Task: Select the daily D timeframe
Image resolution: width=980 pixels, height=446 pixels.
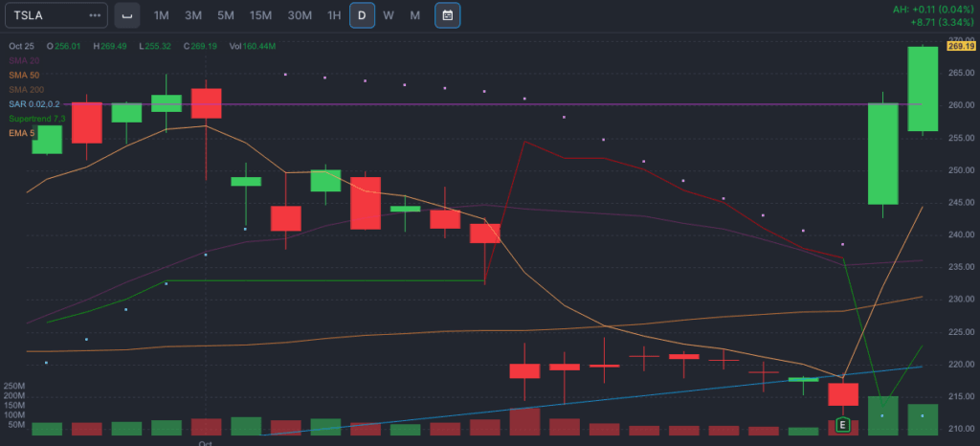Action: (x=362, y=15)
